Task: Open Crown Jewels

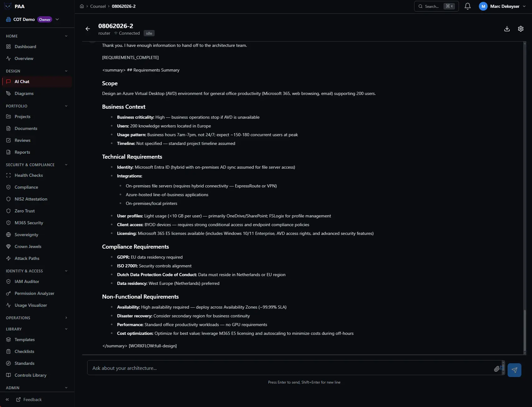Action: (x=37, y=246)
